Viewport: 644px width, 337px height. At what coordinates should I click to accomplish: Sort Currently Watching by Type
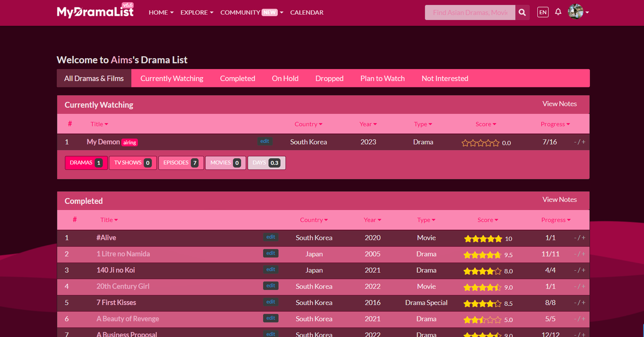[423, 124]
